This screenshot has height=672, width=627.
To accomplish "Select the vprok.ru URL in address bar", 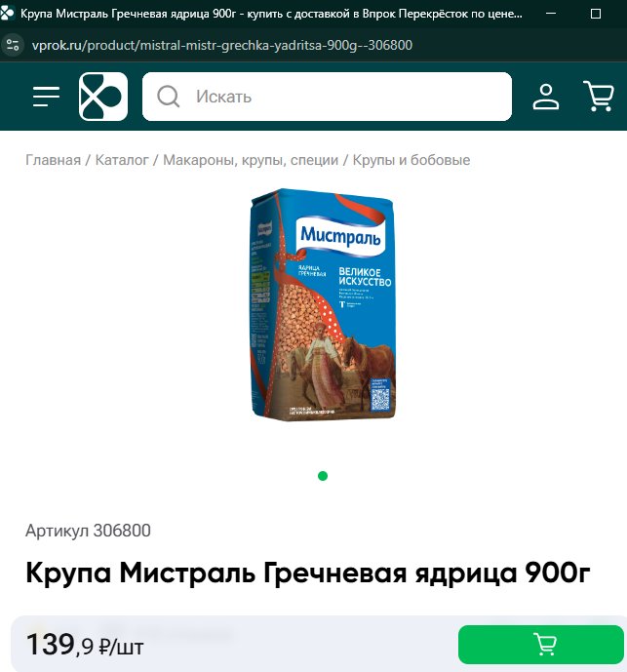I will 222,45.
